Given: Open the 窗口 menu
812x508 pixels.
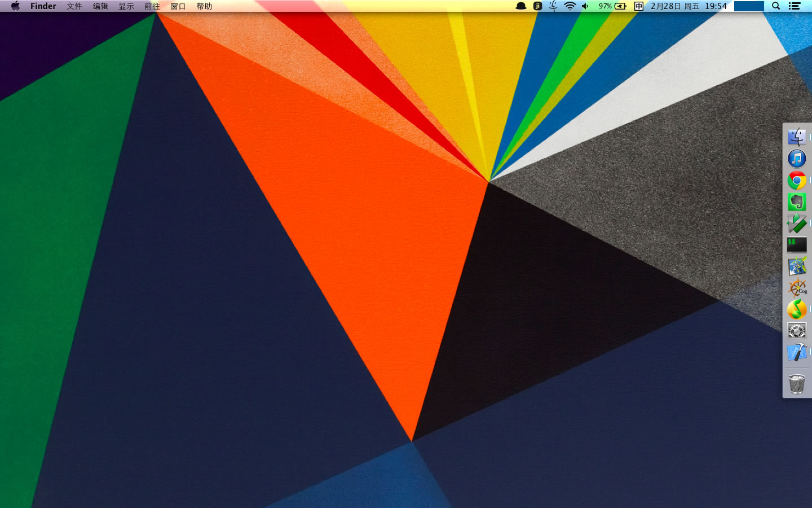Looking at the screenshot, I should pyautogui.click(x=178, y=6).
